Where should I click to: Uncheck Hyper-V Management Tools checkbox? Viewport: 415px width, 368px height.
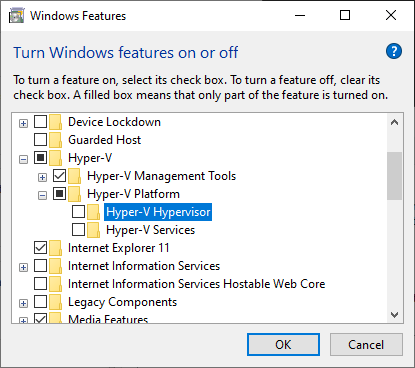59,176
